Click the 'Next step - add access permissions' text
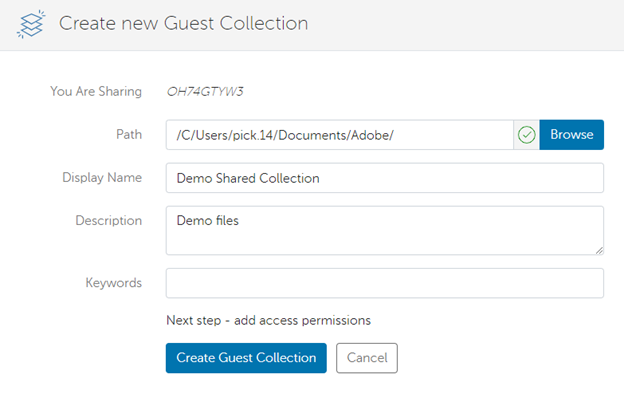Viewport: 624px width, 394px height. (x=269, y=320)
